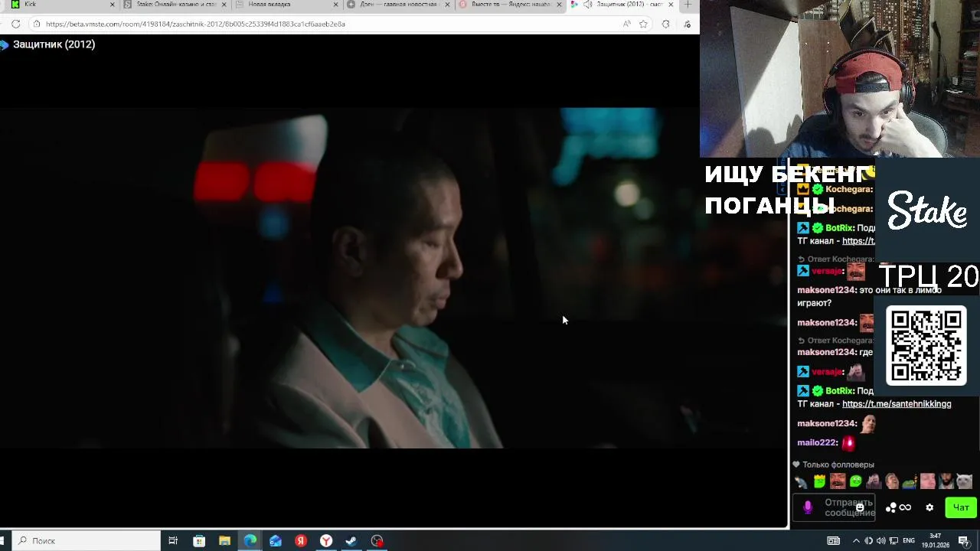The width and height of the screenshot is (980, 551).
Task: Open Microsoft Edge from the taskbar
Action: [x=250, y=540]
